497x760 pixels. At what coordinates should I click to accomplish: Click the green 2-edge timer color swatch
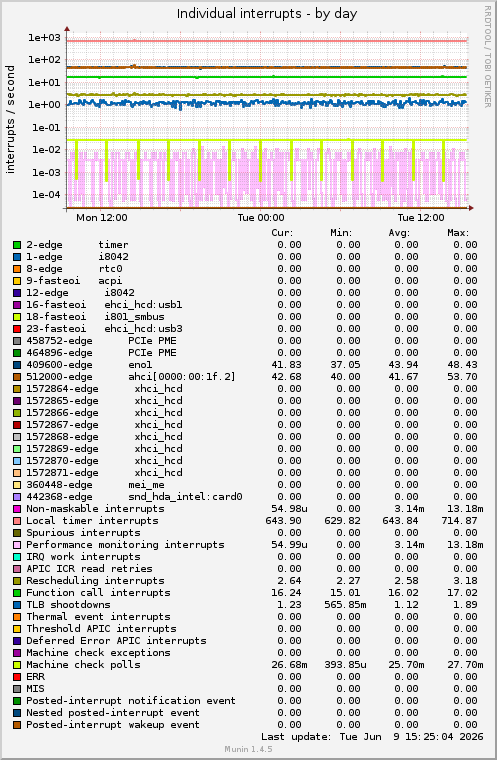[x=17, y=245]
